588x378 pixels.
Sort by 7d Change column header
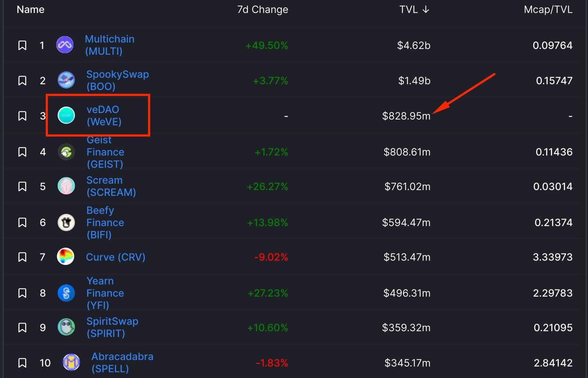[x=262, y=9]
